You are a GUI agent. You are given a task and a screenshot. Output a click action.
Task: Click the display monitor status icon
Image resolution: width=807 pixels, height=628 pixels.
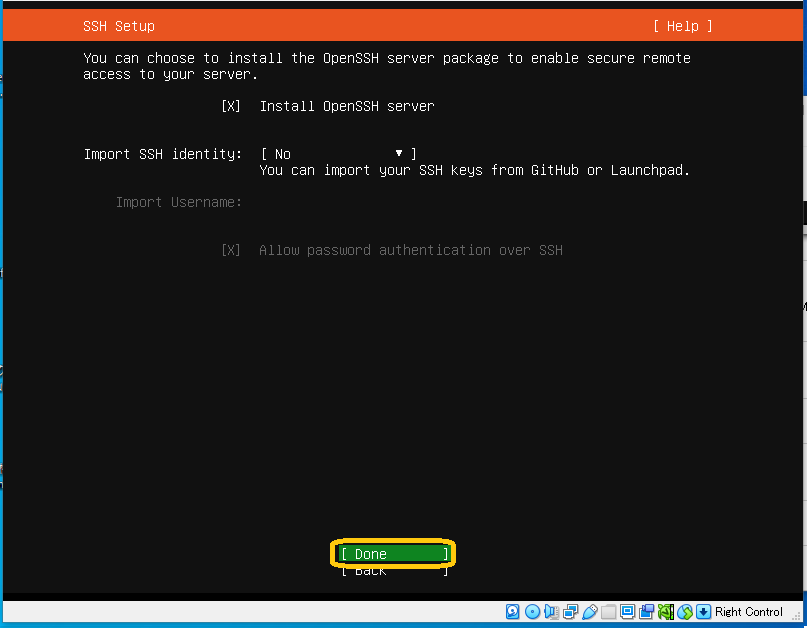pos(627,612)
